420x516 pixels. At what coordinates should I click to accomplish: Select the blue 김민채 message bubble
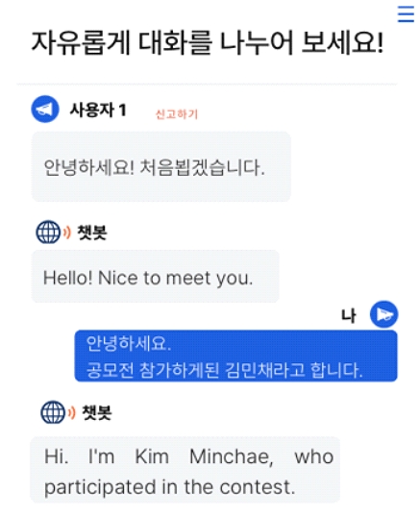235,356
